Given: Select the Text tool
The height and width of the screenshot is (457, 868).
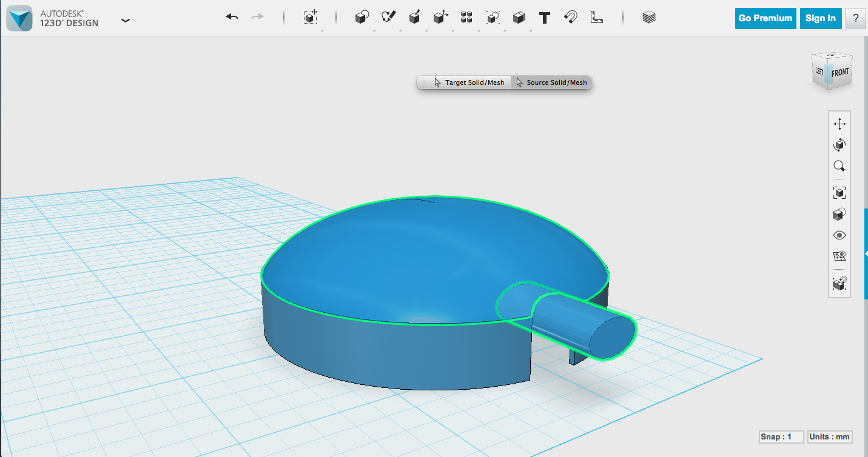Looking at the screenshot, I should [x=545, y=18].
